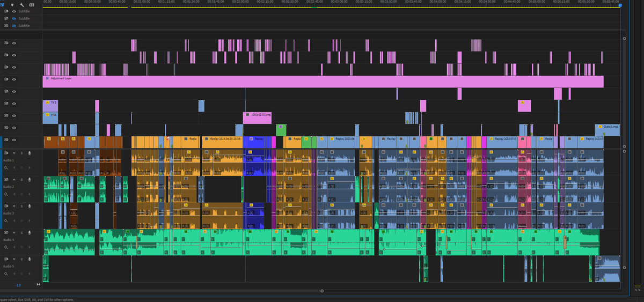Click the horizontal timeline zoom scrollbar handle
644x302 pixels.
click(x=322, y=291)
